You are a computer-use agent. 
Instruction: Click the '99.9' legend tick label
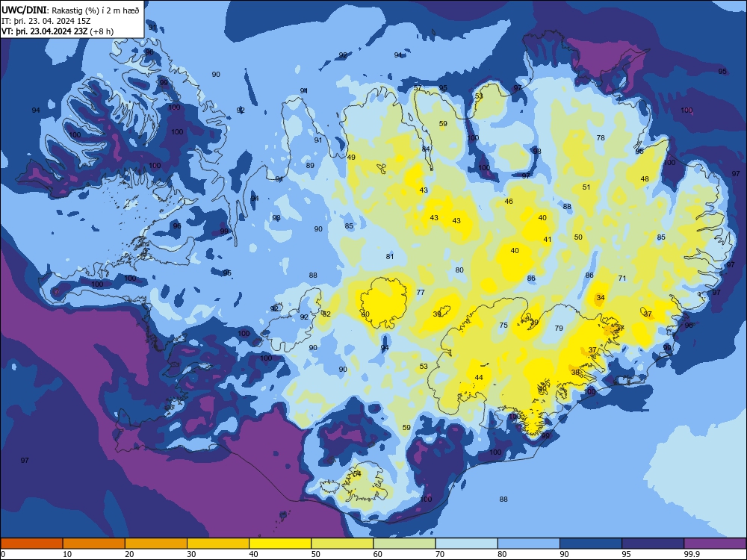[690, 554]
